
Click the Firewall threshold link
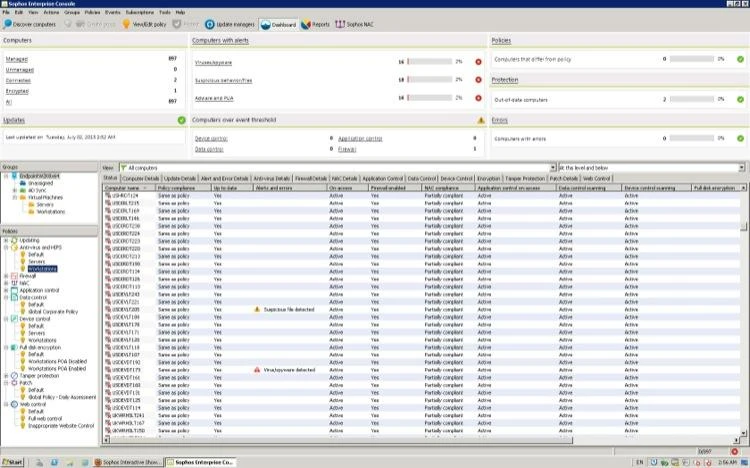click(347, 149)
